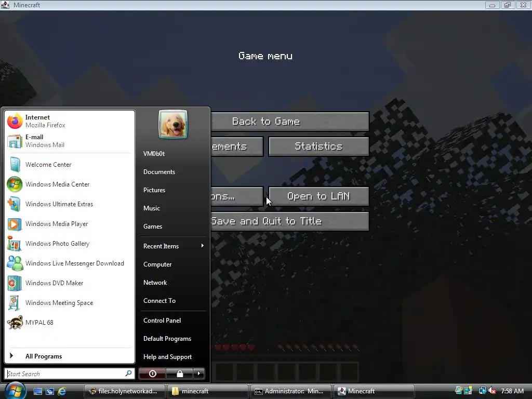Click the volume muted tray icon
This screenshot has height=399, width=532.
click(493, 391)
